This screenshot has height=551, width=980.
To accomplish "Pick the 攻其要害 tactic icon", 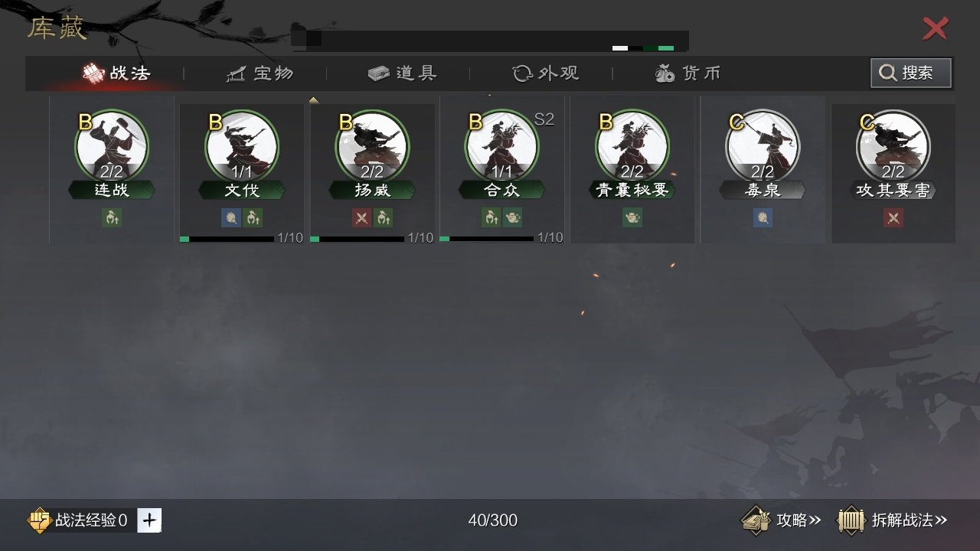I will [x=893, y=146].
